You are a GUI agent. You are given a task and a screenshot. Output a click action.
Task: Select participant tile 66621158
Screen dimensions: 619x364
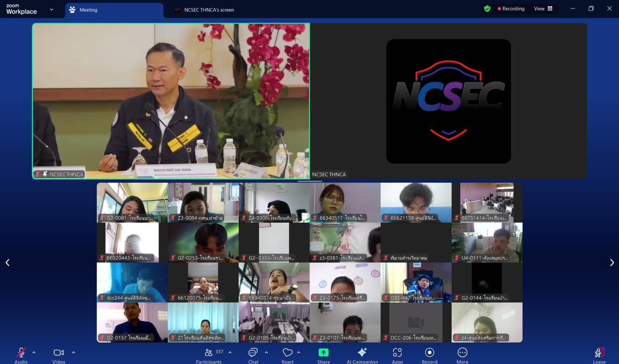(416, 202)
